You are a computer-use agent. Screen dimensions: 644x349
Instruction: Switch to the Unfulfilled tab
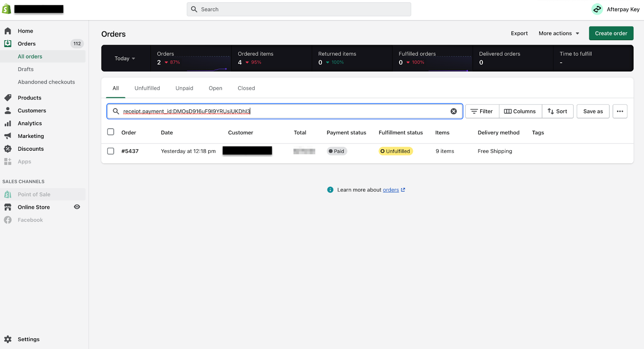[147, 88]
